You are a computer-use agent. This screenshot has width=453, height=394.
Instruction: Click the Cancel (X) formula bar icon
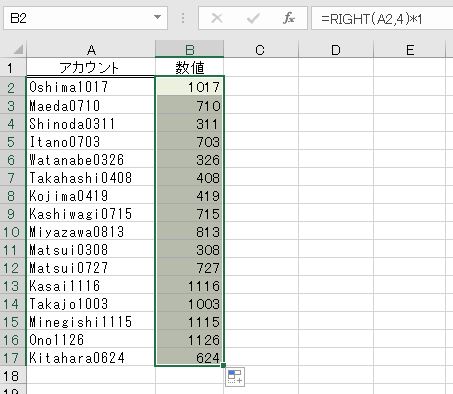[217, 18]
